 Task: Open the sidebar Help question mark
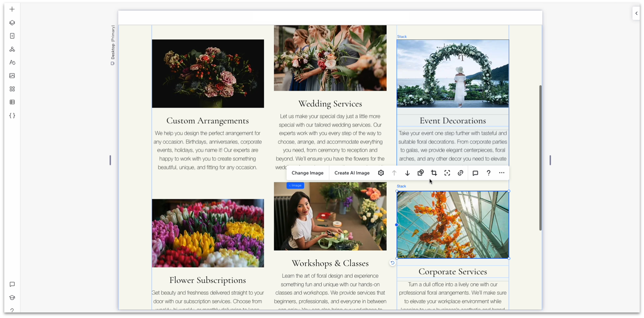(12, 310)
